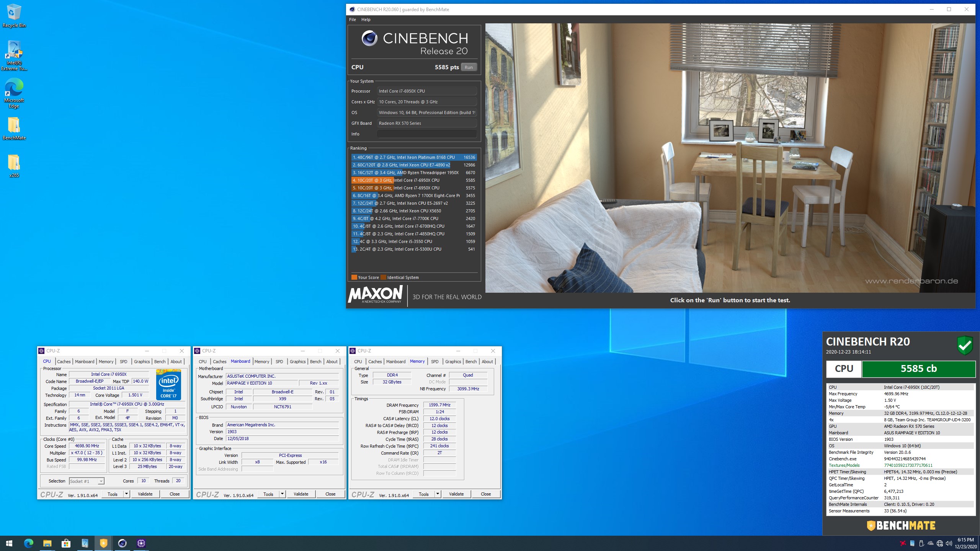The width and height of the screenshot is (980, 551).
Task: Click the GFX Board value Radeon RX 570 Series
Action: (x=427, y=123)
